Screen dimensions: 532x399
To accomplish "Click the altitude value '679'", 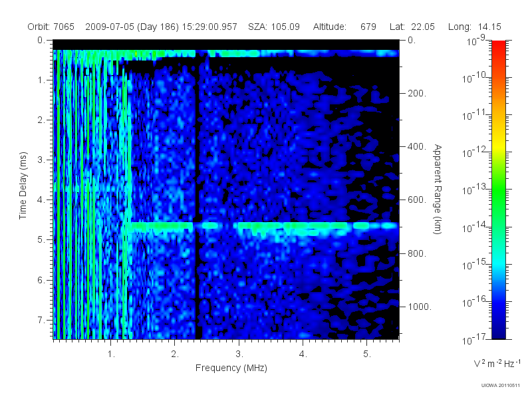I will [x=368, y=27].
